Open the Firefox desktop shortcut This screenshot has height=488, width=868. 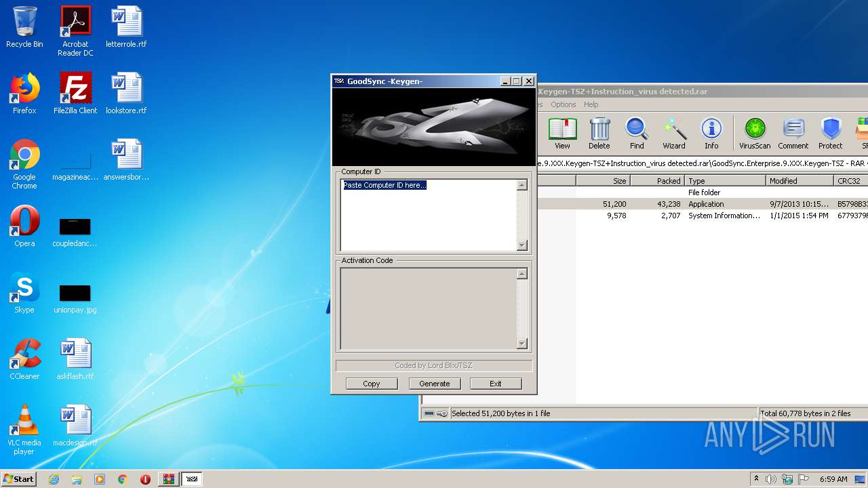click(24, 94)
